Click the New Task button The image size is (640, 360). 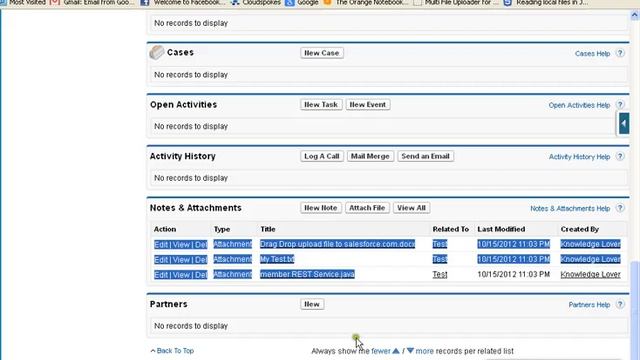[321, 104]
